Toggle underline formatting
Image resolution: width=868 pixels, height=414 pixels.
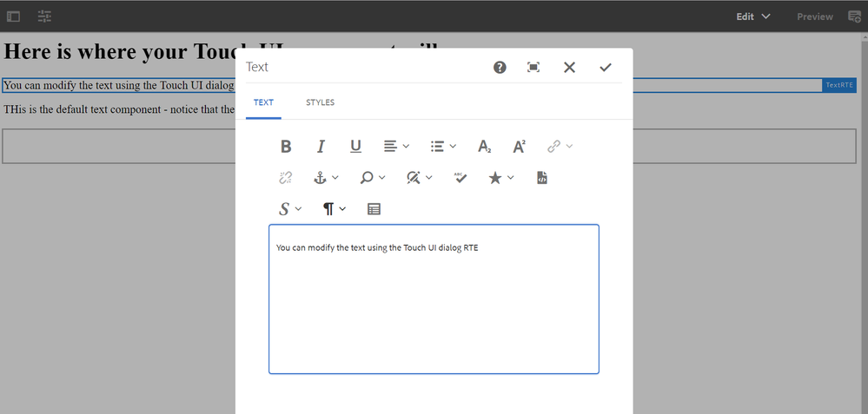tap(355, 147)
